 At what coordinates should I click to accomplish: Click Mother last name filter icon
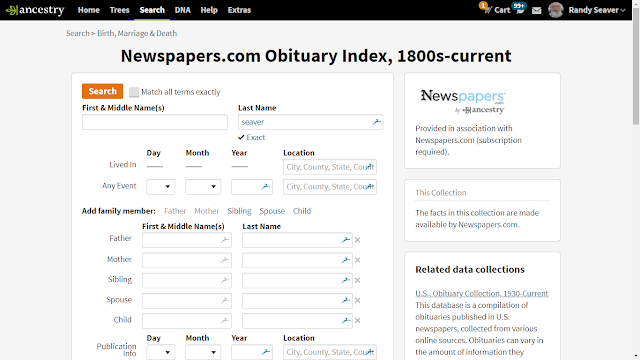coord(346,260)
